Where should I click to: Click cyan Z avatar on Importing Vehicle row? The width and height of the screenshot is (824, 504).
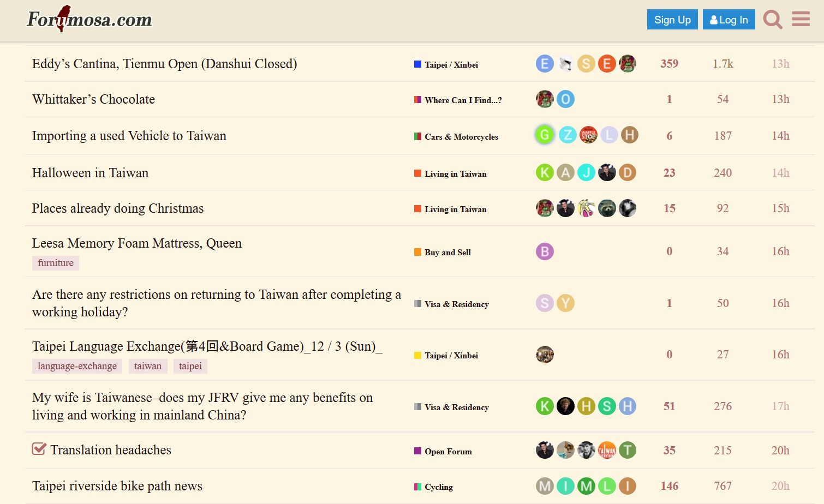(x=568, y=135)
